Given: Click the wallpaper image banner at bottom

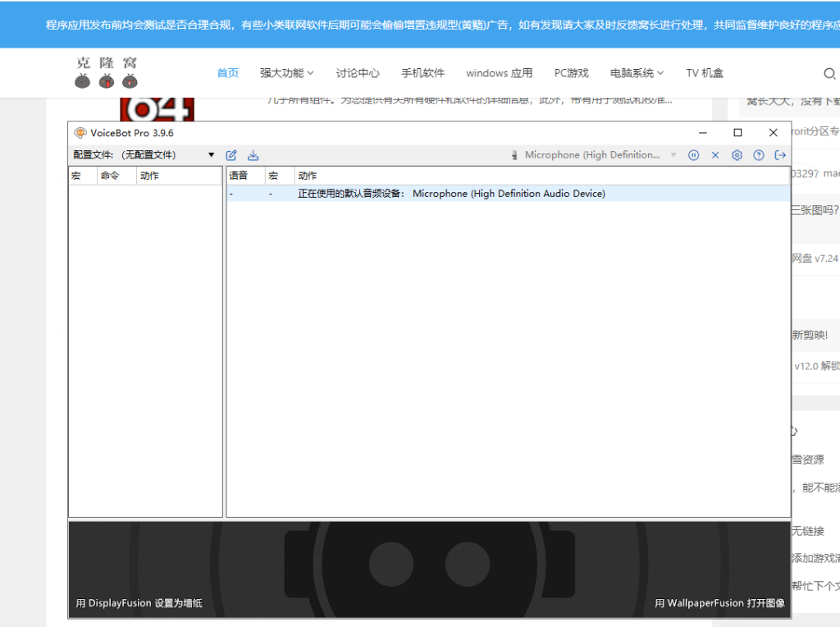Looking at the screenshot, I should pyautogui.click(x=429, y=569).
